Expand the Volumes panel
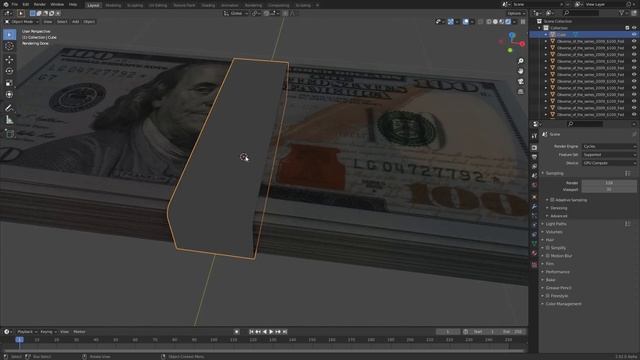Screen dimensions: 640x360 tap(554, 232)
